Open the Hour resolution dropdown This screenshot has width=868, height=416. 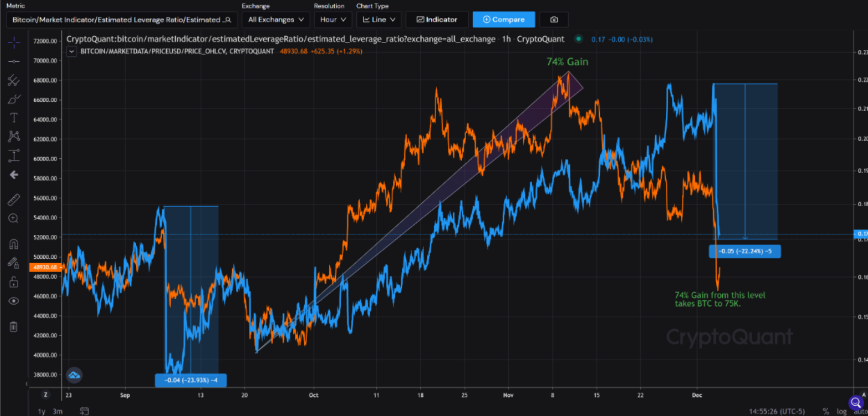coord(333,19)
